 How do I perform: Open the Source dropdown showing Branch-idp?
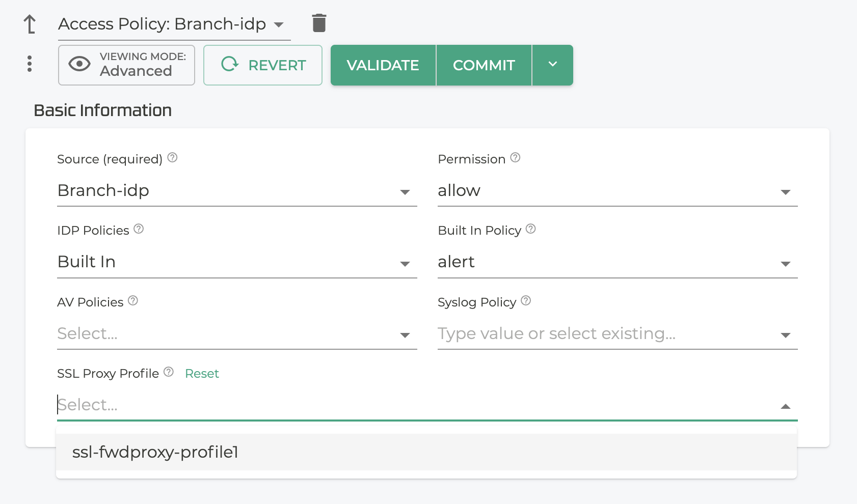pyautogui.click(x=237, y=191)
